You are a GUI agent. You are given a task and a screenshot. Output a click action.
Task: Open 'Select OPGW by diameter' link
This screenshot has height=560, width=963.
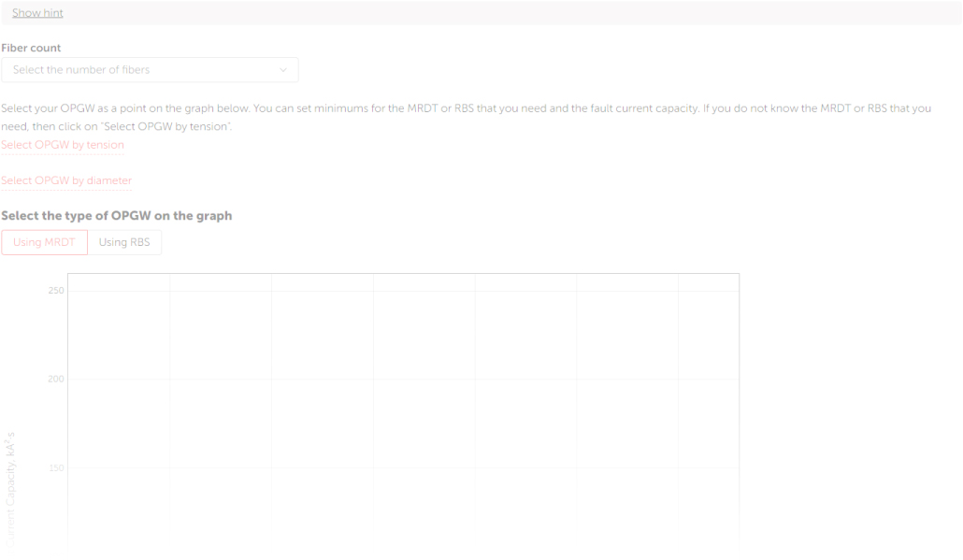[66, 180]
